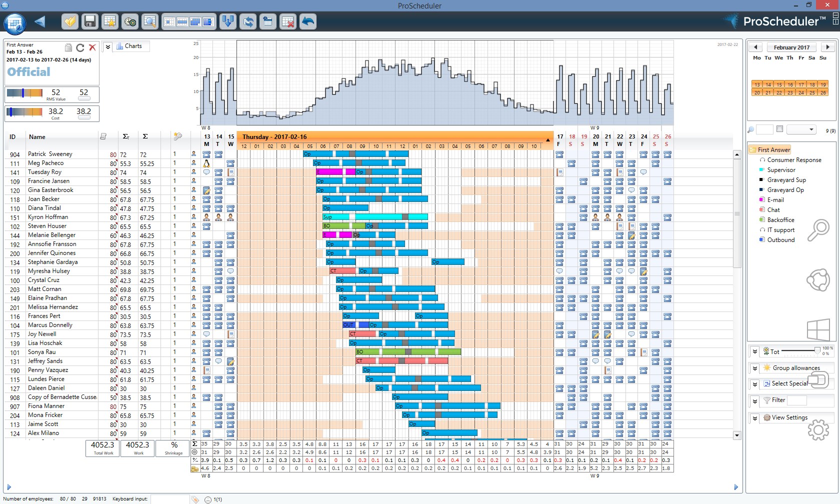Select Graveyard Sup skill
Image resolution: width=840 pixels, height=504 pixels.
[x=786, y=180]
